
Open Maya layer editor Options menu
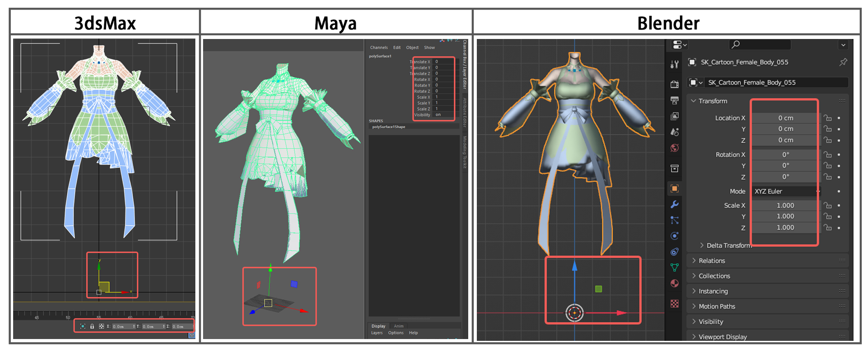(x=396, y=333)
